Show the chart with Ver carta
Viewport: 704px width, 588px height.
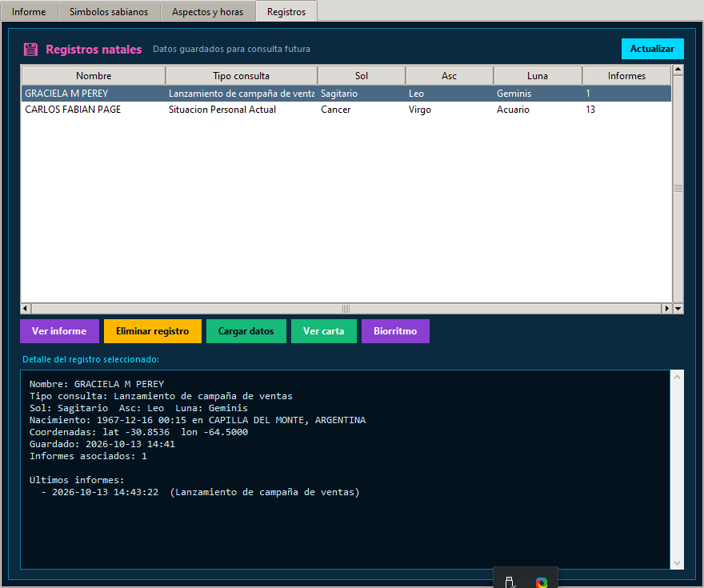pos(324,331)
